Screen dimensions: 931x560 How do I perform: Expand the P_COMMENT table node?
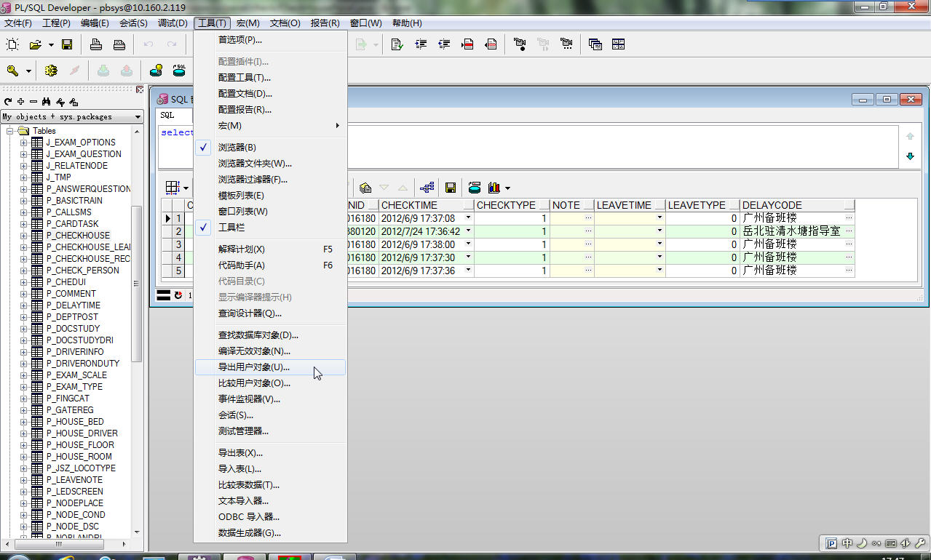24,294
